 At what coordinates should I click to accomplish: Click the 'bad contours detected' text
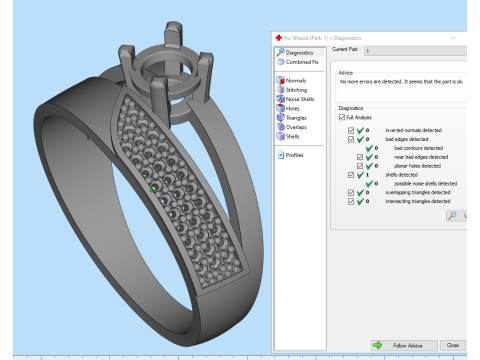tap(418, 148)
